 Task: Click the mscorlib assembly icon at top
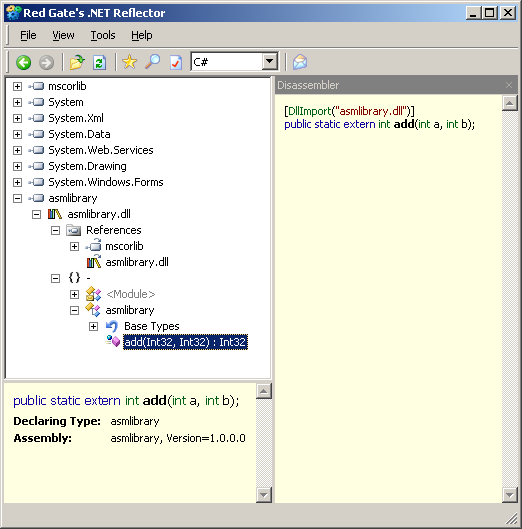(36, 86)
